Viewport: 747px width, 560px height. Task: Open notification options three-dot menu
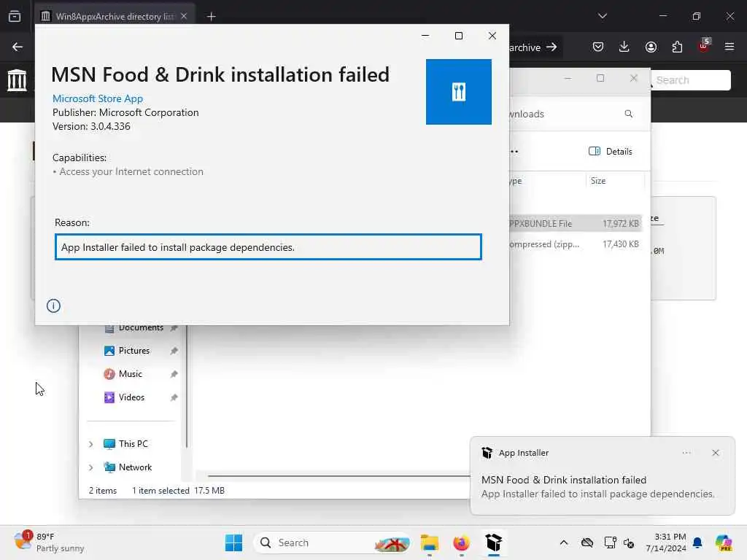(686, 453)
